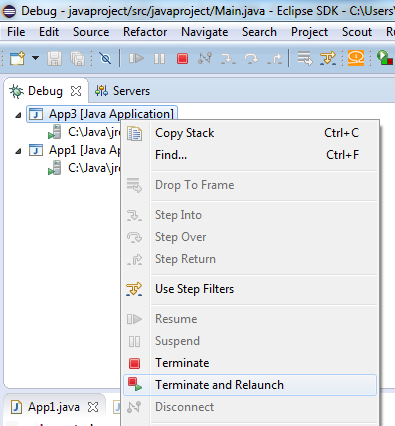This screenshot has width=395, height=426.
Task: Collapse the App1 launch tree node
Action: [18, 151]
